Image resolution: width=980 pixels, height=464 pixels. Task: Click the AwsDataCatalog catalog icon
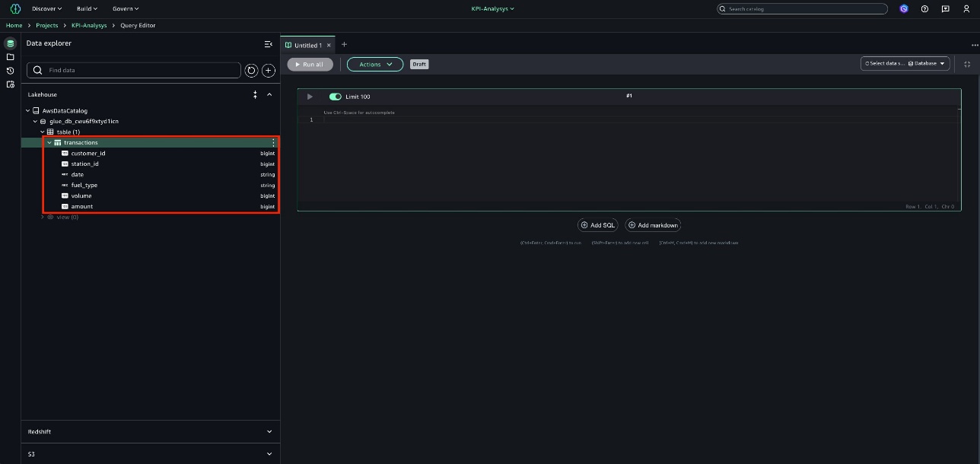(x=36, y=110)
